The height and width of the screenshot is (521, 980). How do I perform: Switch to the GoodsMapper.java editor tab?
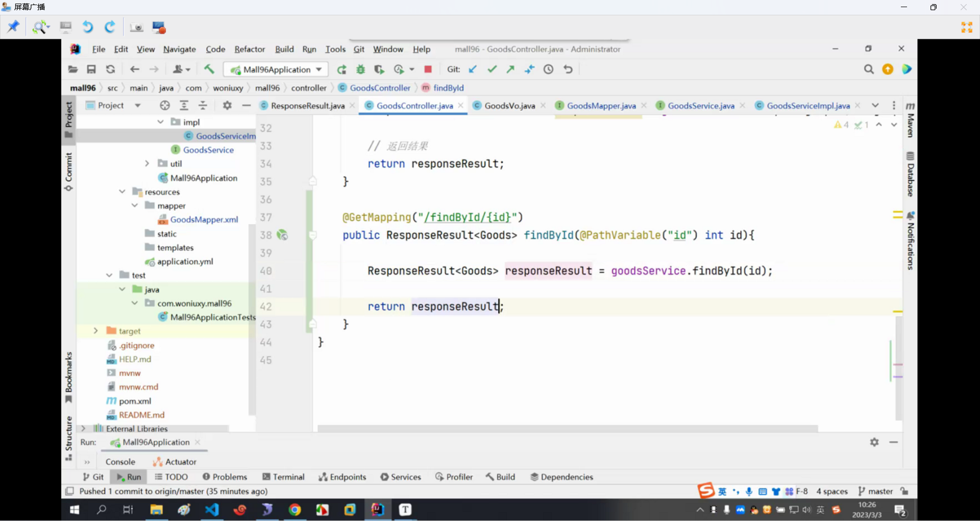pyautogui.click(x=601, y=106)
